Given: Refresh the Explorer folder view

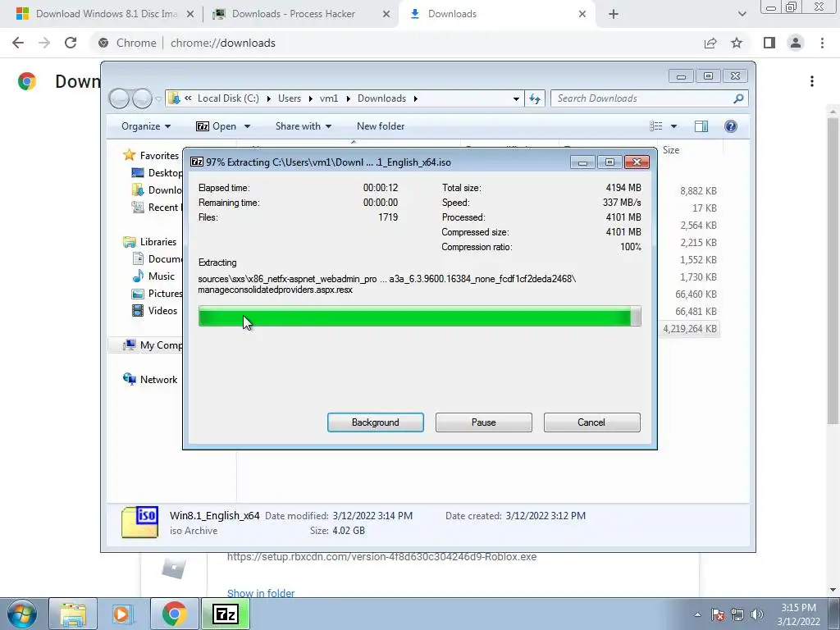Looking at the screenshot, I should point(535,98).
